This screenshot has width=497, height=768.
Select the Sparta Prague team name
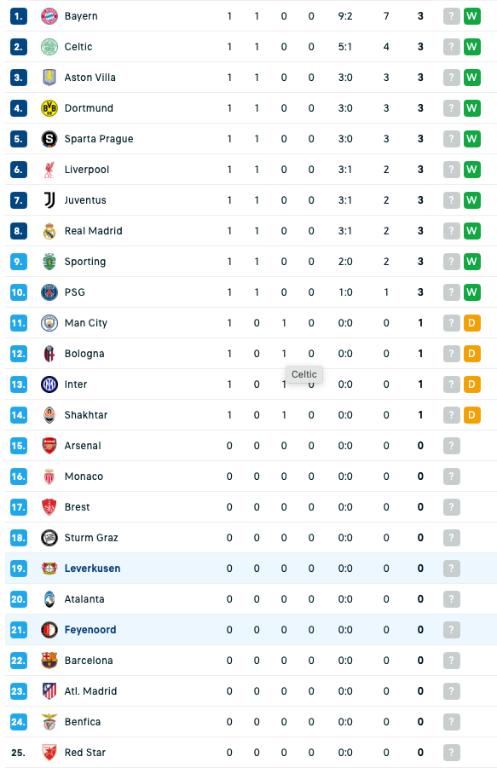pos(99,139)
